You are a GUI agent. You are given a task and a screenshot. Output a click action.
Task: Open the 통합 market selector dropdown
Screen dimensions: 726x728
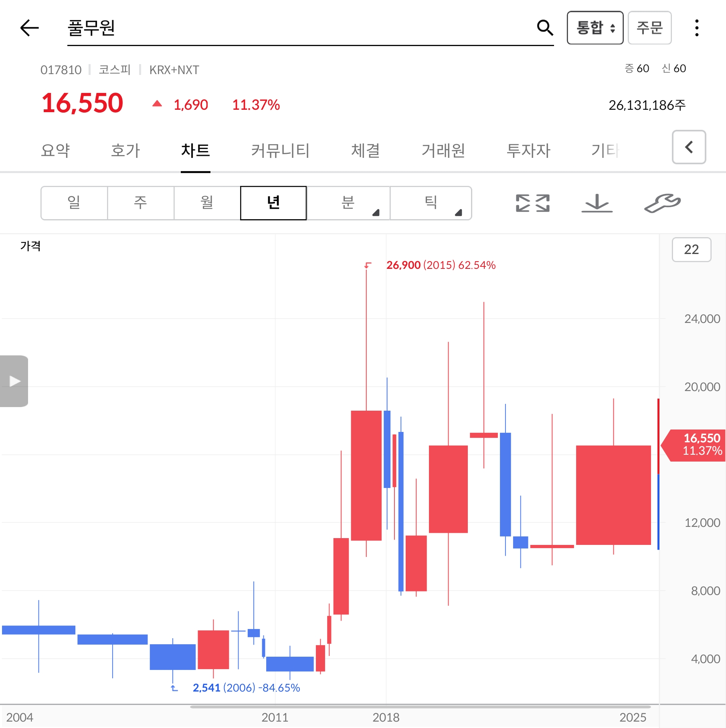coord(595,28)
